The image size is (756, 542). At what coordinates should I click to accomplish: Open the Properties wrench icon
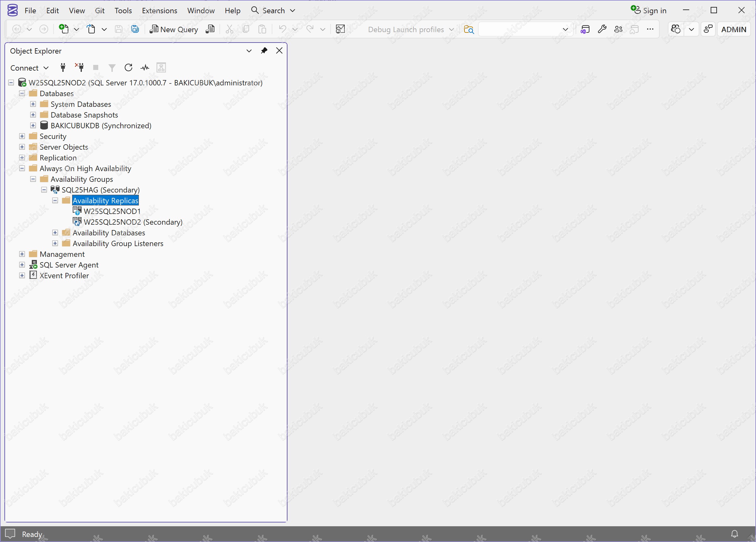click(x=602, y=29)
